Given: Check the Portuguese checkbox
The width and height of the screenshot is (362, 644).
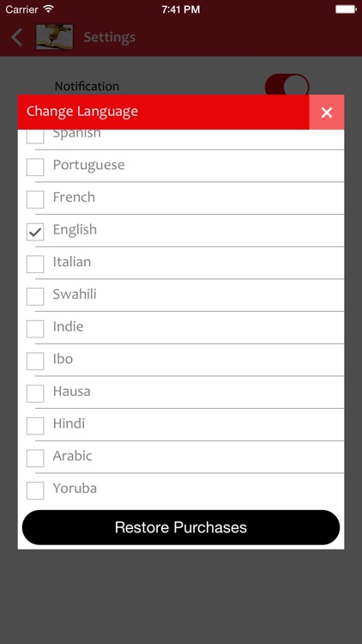Looking at the screenshot, I should 35,167.
